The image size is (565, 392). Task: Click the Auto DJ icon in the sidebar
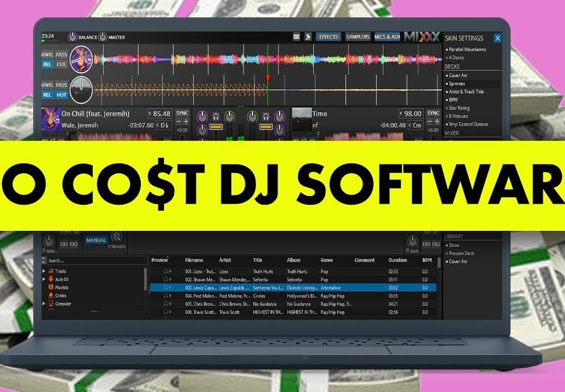tap(51, 279)
